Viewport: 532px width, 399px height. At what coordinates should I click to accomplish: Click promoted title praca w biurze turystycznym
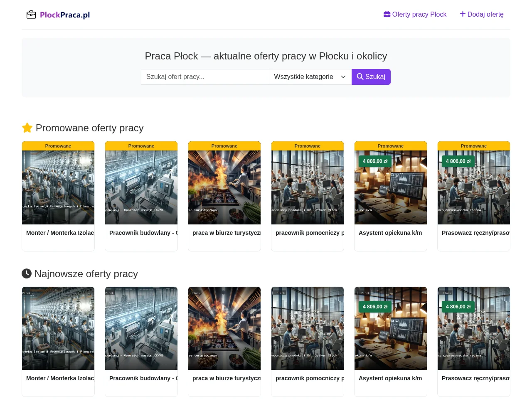coord(227,233)
